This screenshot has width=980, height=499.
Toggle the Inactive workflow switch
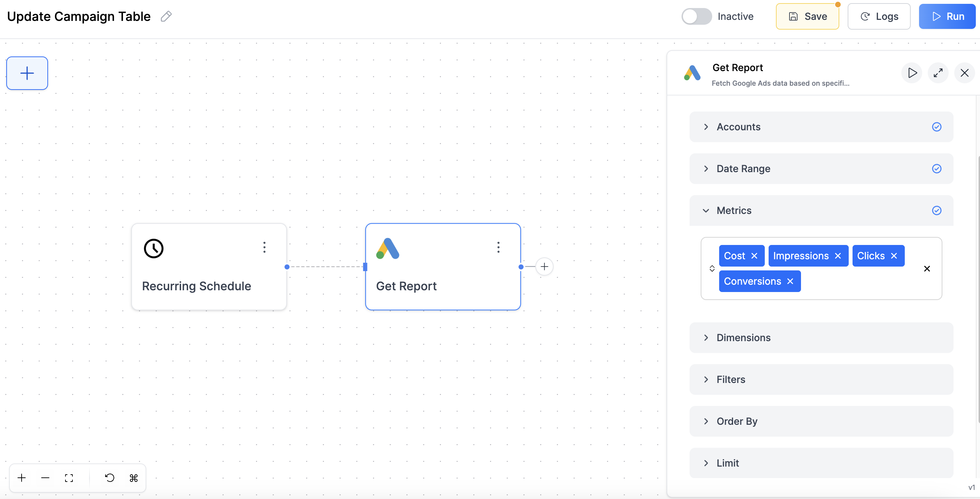point(696,16)
